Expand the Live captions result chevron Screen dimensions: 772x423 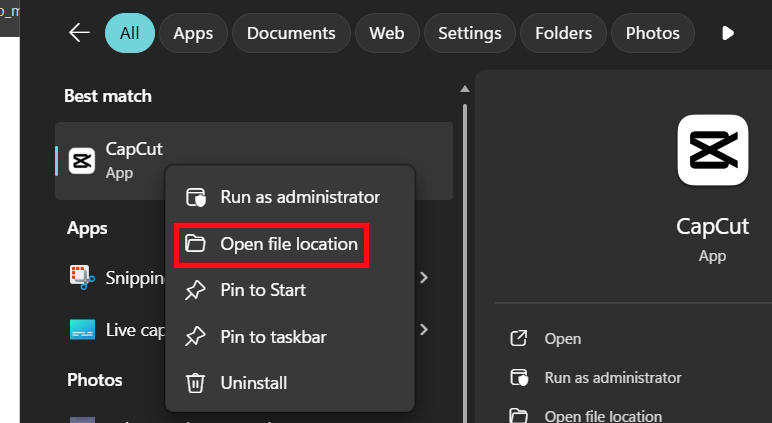pyautogui.click(x=425, y=329)
